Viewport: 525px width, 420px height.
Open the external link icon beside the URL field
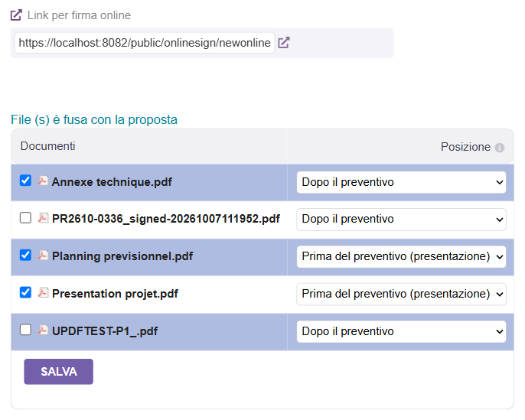tap(284, 43)
